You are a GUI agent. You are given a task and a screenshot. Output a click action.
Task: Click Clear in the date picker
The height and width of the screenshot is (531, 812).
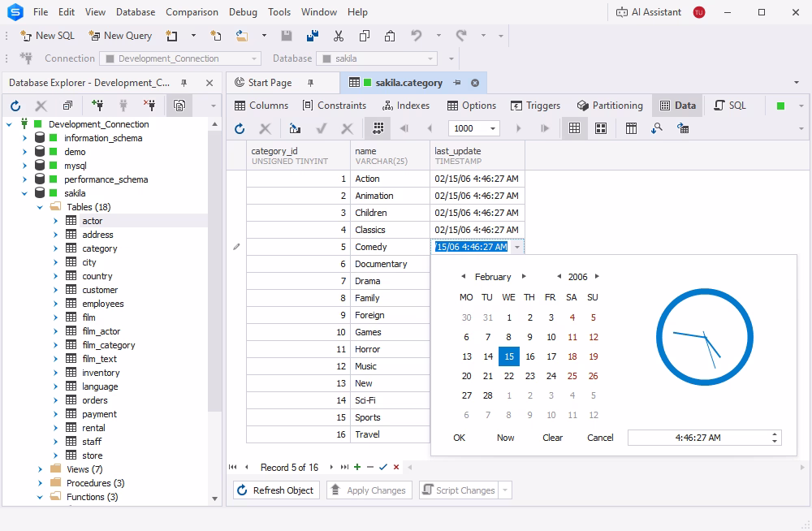[x=552, y=438]
